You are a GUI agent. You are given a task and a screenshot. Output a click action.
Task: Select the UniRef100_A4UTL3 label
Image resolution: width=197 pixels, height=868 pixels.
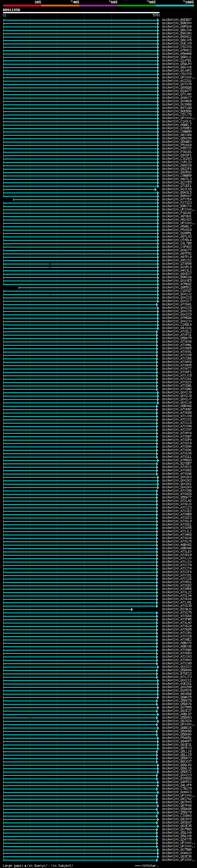point(177,179)
